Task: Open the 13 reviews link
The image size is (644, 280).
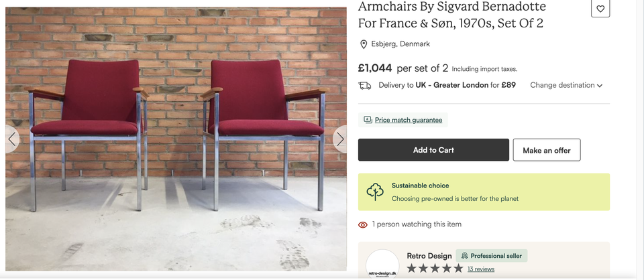Action: tap(481, 269)
